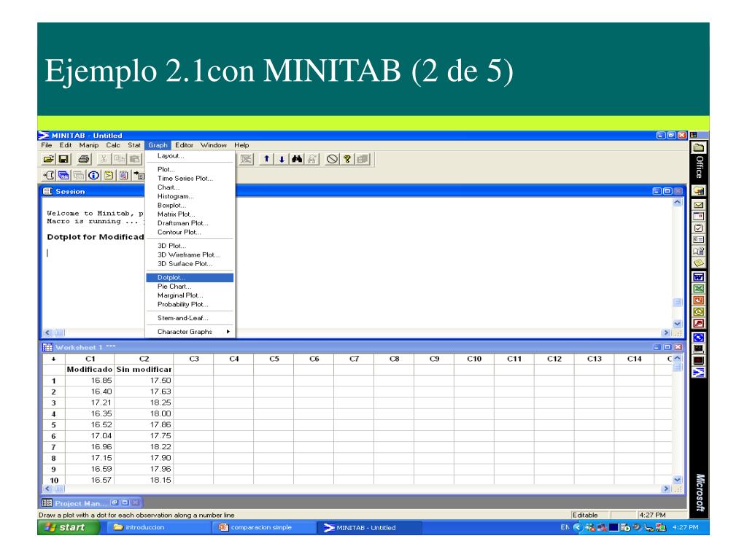
Task: Click the Worksheet horizontal scroll-right arrow
Action: (x=667, y=489)
